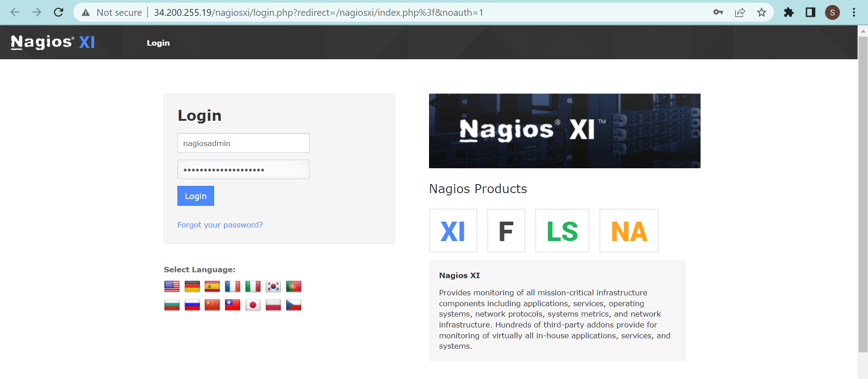Screen dimensions: 868x379
Task: Select the Spanish flag language
Action: (x=212, y=286)
